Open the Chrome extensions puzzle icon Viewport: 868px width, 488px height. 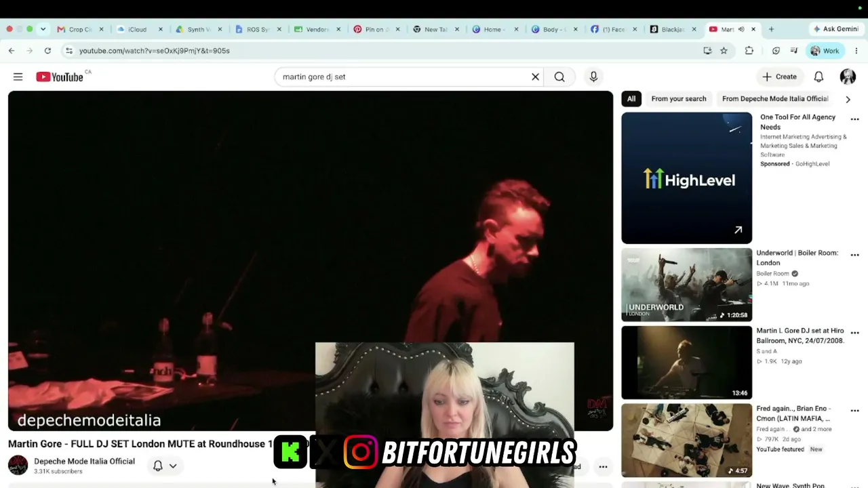point(749,51)
